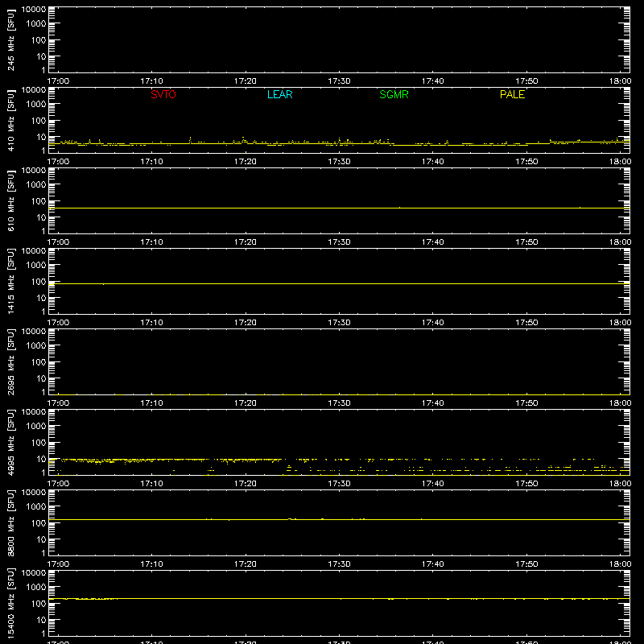This screenshot has height=644, width=644.
Task: Select the 15400 MHz [SFU] axis label
Action: (x=11, y=603)
